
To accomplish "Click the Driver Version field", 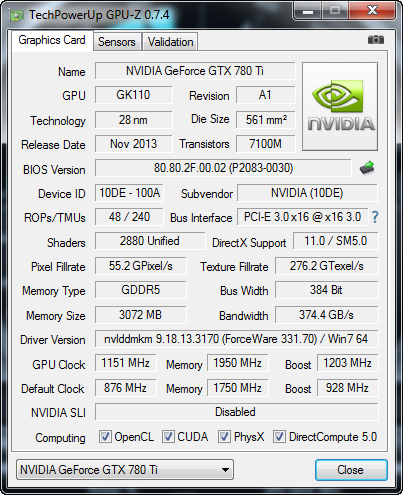I will click(237, 339).
